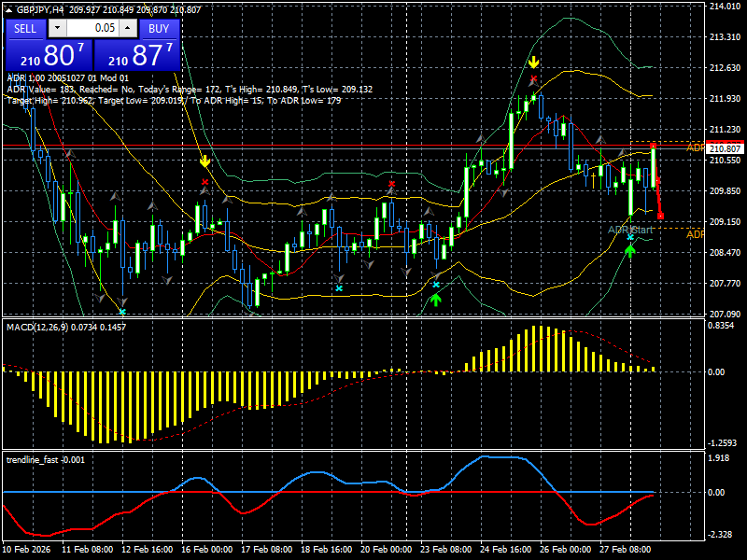Viewport: 747px width, 560px height.
Task: Click the buy price tile showing 210 87
Action: coord(137,55)
